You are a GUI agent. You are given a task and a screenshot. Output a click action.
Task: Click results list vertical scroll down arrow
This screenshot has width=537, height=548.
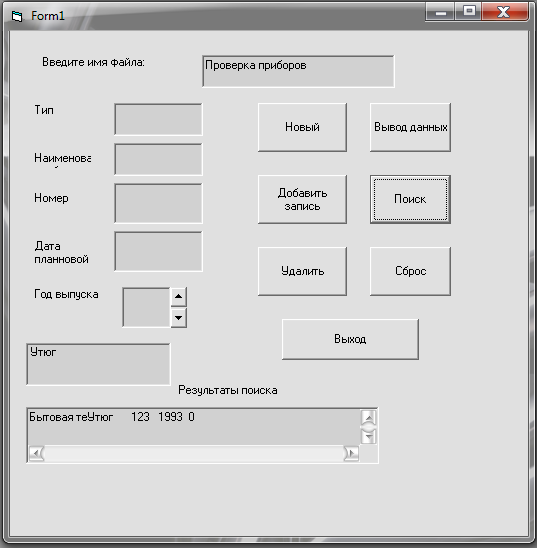(x=369, y=437)
